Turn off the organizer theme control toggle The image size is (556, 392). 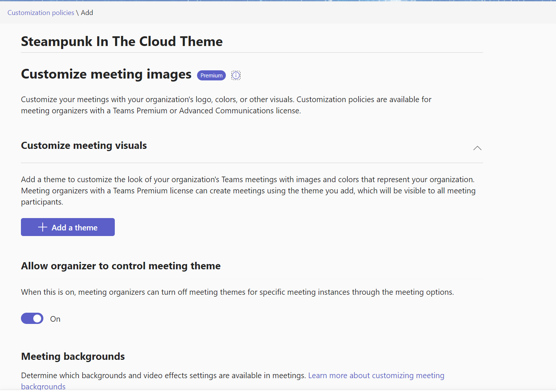coord(32,319)
